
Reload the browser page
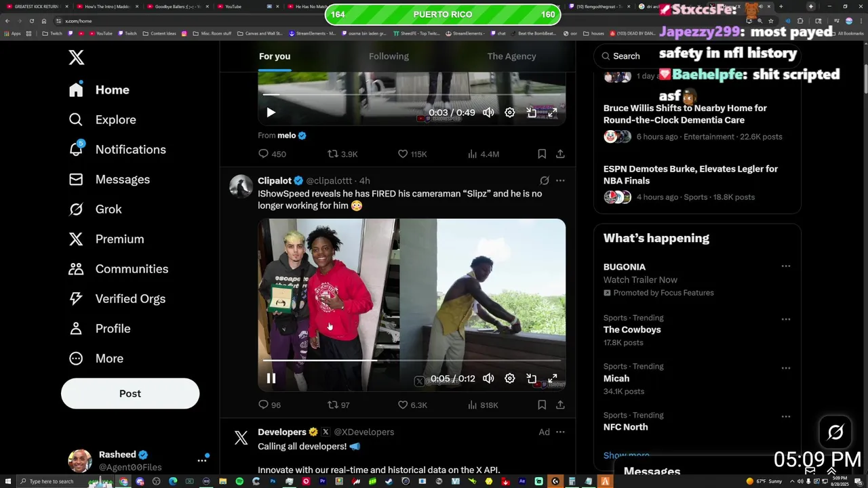pyautogui.click(x=31, y=21)
